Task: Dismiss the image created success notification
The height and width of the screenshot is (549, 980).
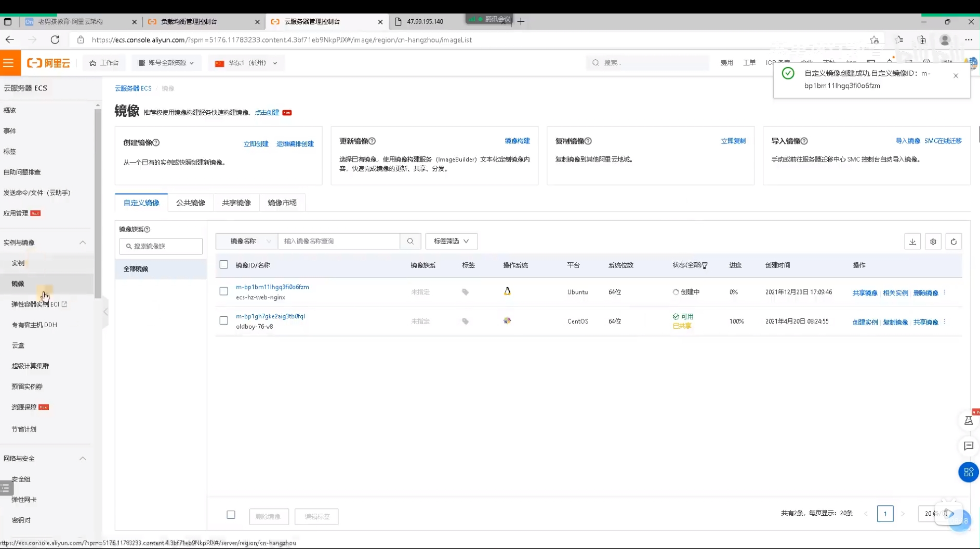Action: point(955,76)
